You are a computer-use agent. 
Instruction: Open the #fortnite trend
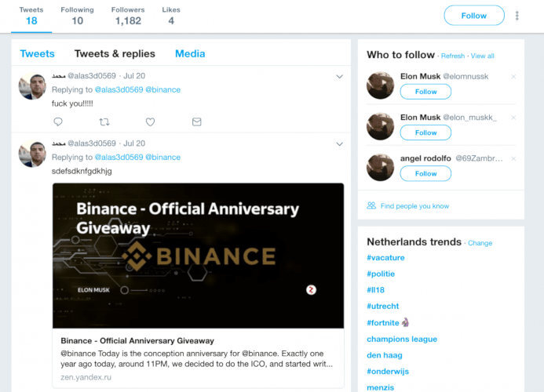[385, 323]
